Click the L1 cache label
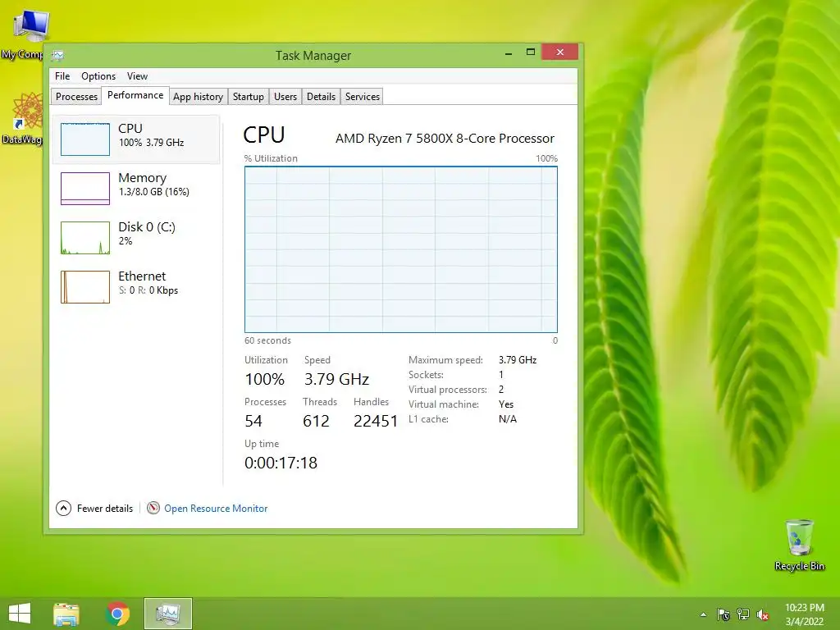Viewport: 840px width, 630px height. click(428, 419)
